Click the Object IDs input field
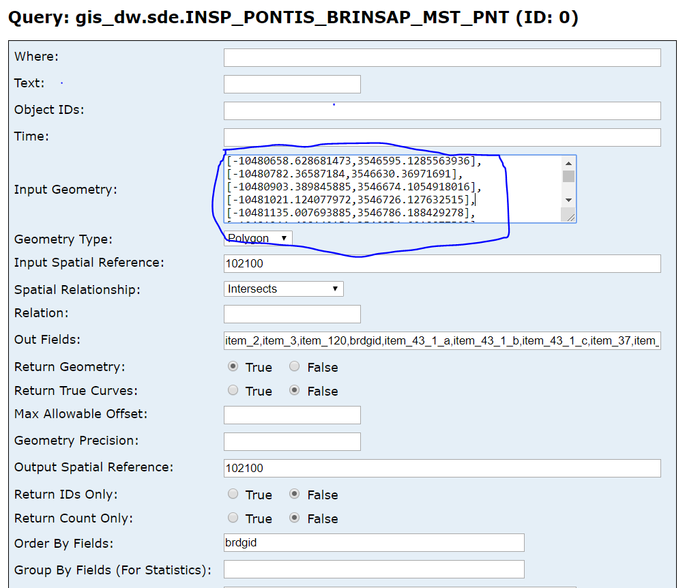Image resolution: width=700 pixels, height=588 pixels. click(x=442, y=111)
